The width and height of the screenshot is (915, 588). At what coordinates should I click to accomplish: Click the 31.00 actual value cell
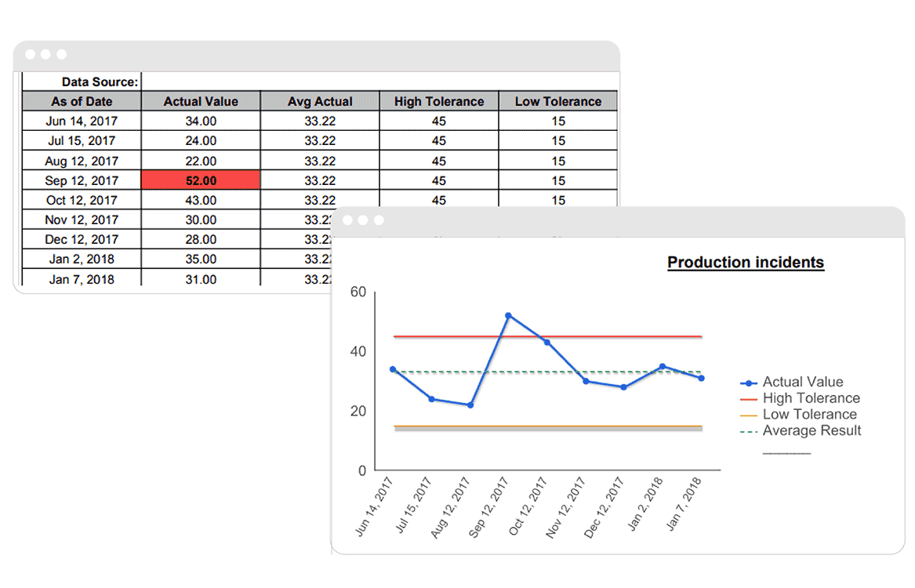(201, 279)
